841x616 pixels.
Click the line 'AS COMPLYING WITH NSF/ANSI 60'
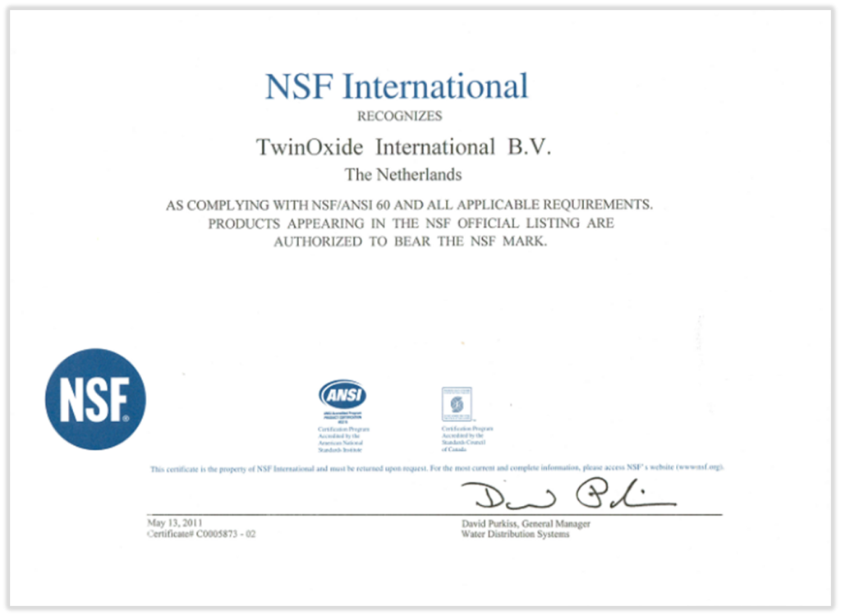[409, 205]
